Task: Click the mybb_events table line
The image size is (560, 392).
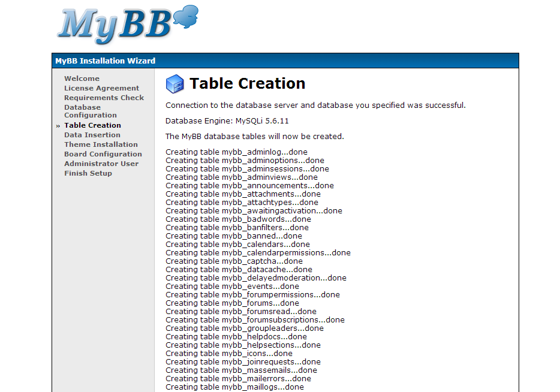Action: point(233,287)
